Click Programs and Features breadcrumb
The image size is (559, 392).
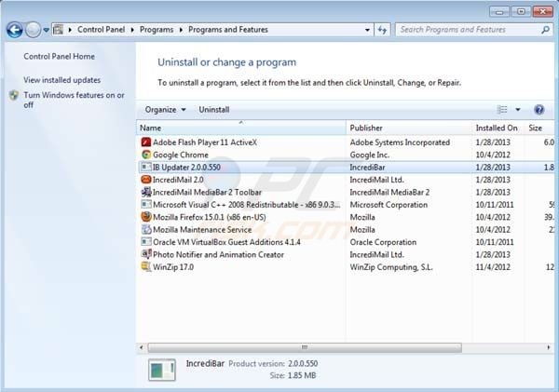click(228, 30)
